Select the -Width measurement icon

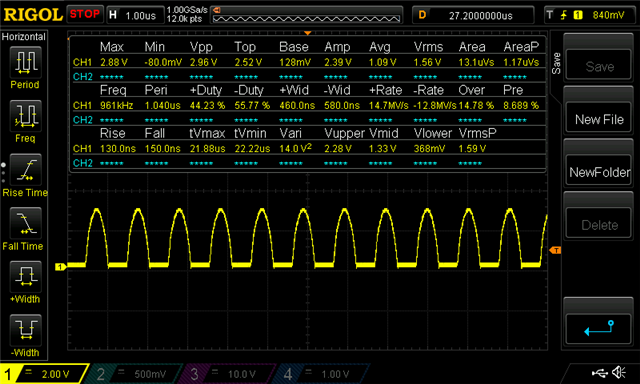click(25, 330)
